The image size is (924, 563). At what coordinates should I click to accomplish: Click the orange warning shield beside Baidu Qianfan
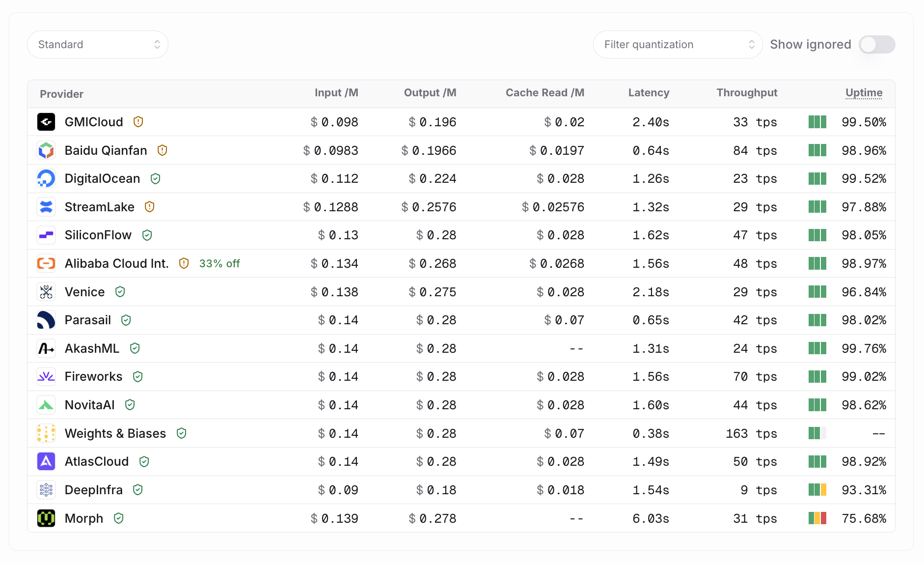coord(163,150)
